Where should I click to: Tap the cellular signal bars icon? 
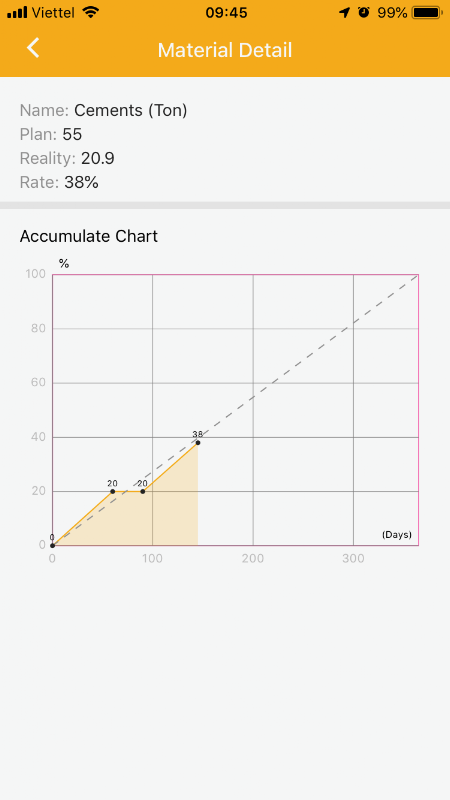tap(17, 12)
